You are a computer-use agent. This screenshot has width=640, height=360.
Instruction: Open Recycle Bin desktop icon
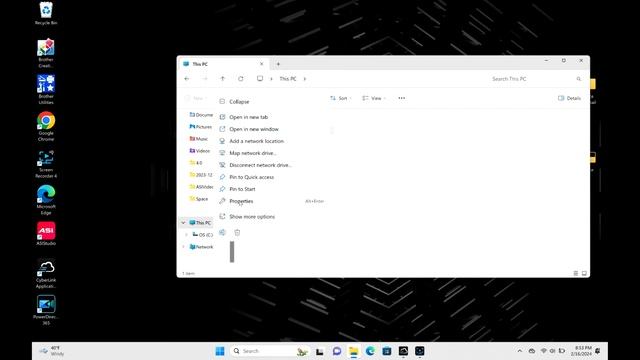pyautogui.click(x=46, y=13)
